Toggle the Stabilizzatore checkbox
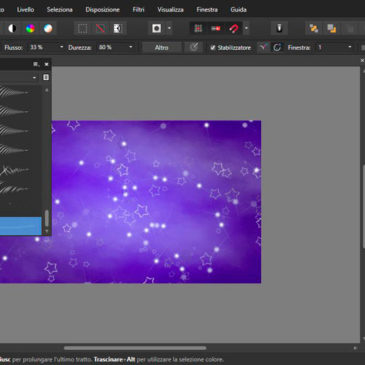 coord(213,48)
